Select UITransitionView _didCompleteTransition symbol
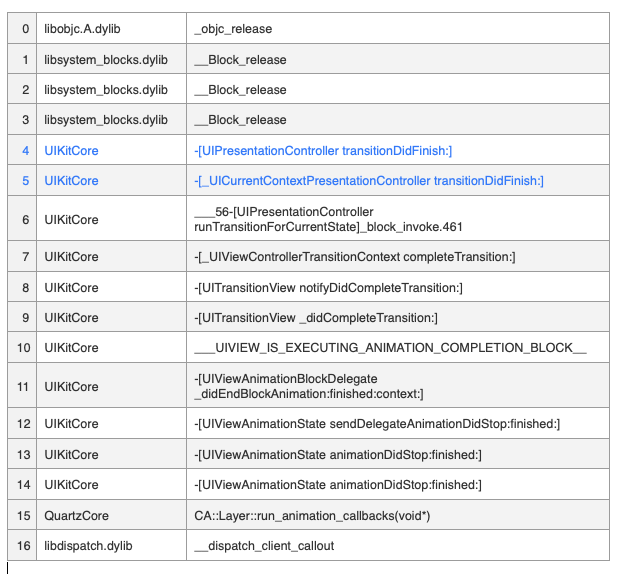The image size is (624, 574). coord(316,318)
